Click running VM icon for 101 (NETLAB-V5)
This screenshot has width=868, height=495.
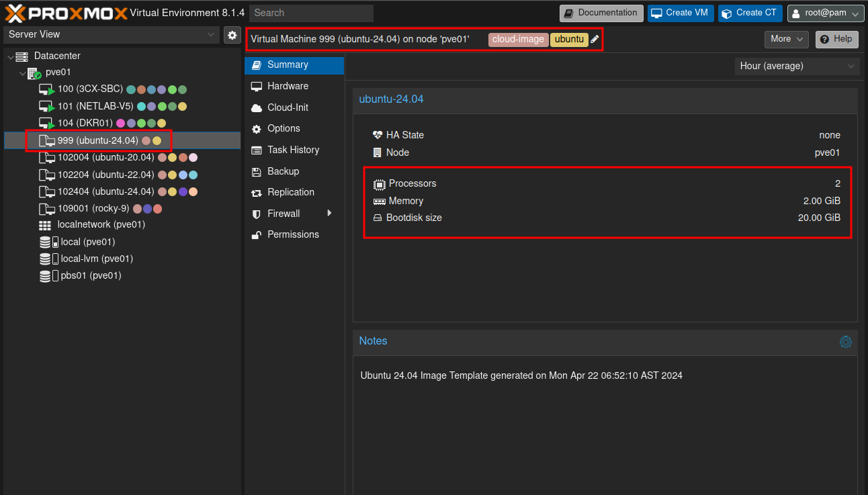click(x=46, y=106)
